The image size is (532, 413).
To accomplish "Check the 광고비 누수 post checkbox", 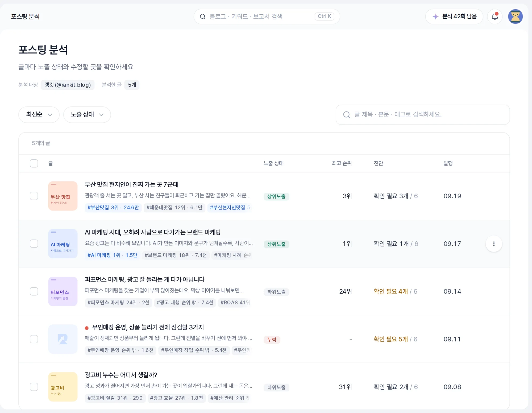I will (x=34, y=387).
